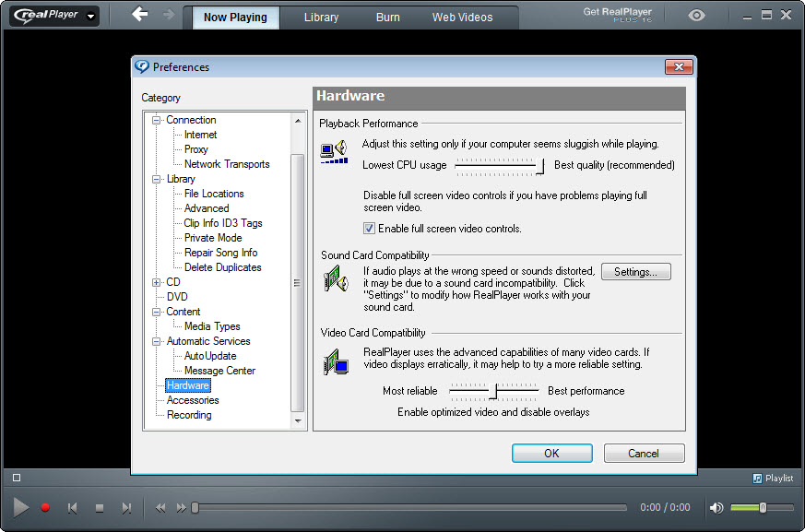This screenshot has width=805, height=532.
Task: Open the RealPlayer logo menu dropdown
Action: click(91, 16)
